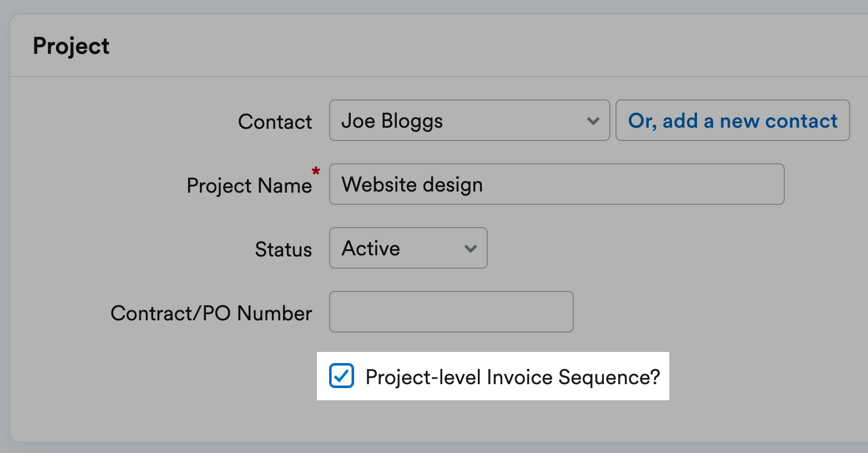
Task: Click 'Or, add a new contact' button
Action: coord(733,120)
